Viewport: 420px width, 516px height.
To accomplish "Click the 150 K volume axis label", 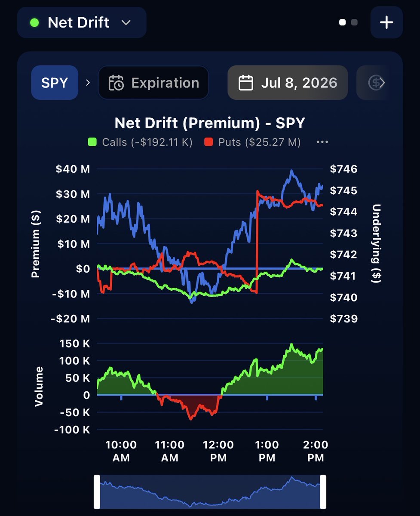I will pyautogui.click(x=76, y=344).
